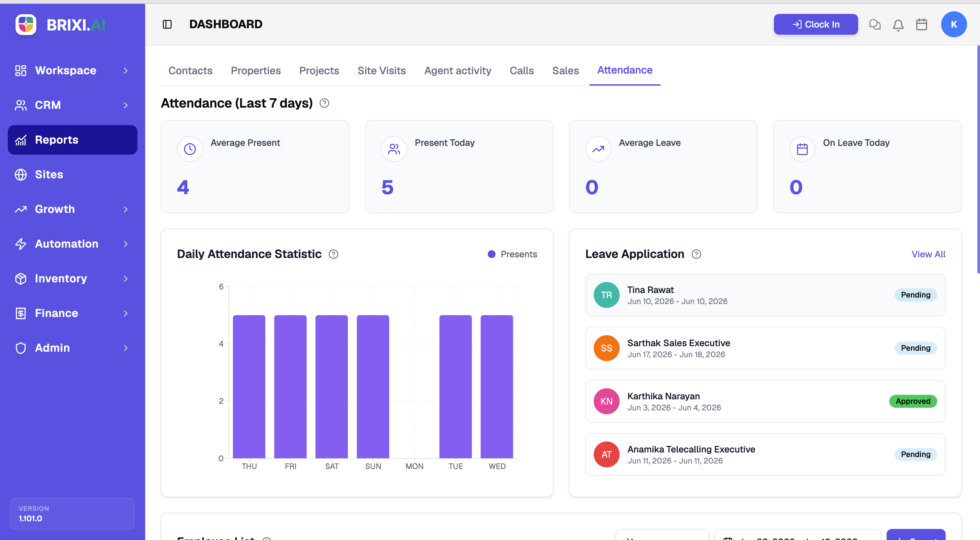Viewport: 980px width, 540px height.
Task: Click the Present Today value 5
Action: pos(387,187)
